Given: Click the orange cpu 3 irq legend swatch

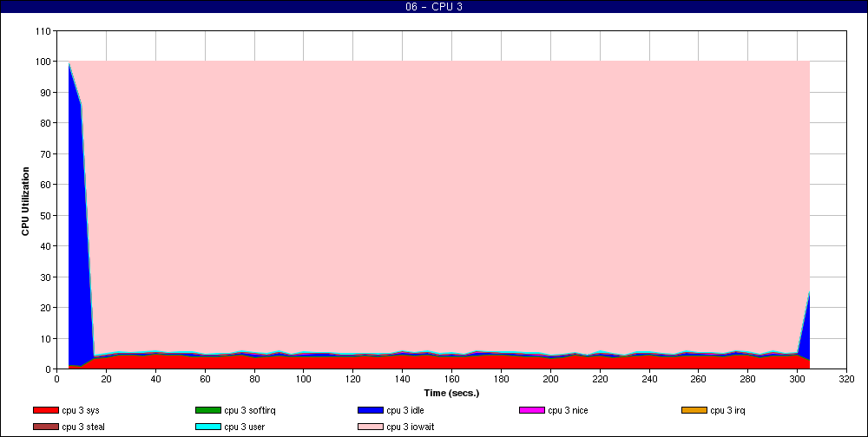Looking at the screenshot, I should [x=694, y=410].
